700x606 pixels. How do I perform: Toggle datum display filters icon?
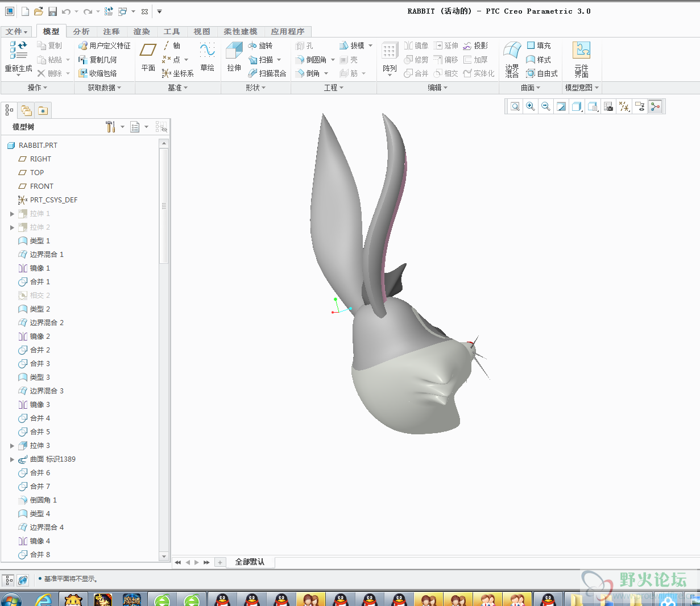click(x=624, y=106)
